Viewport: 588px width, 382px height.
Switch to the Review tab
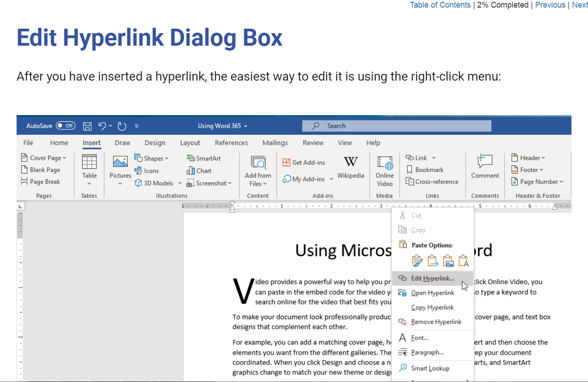click(313, 143)
